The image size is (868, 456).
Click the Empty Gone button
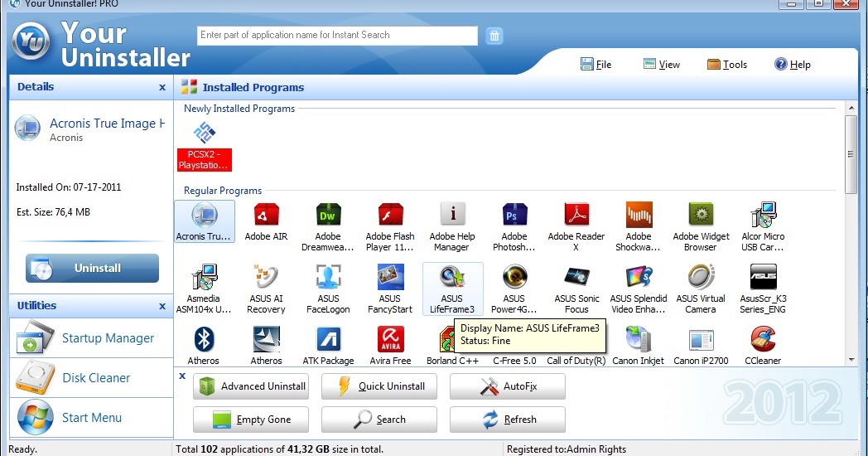pos(251,420)
